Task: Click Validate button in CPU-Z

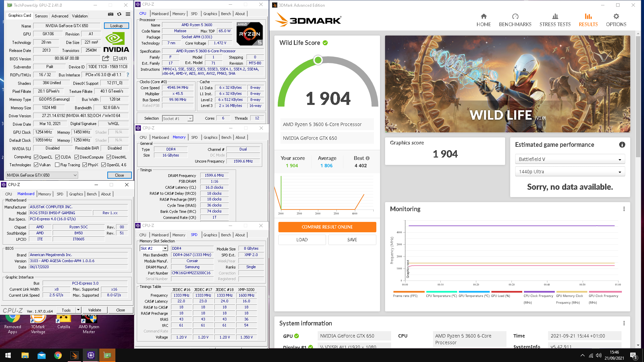Action: click(x=95, y=310)
